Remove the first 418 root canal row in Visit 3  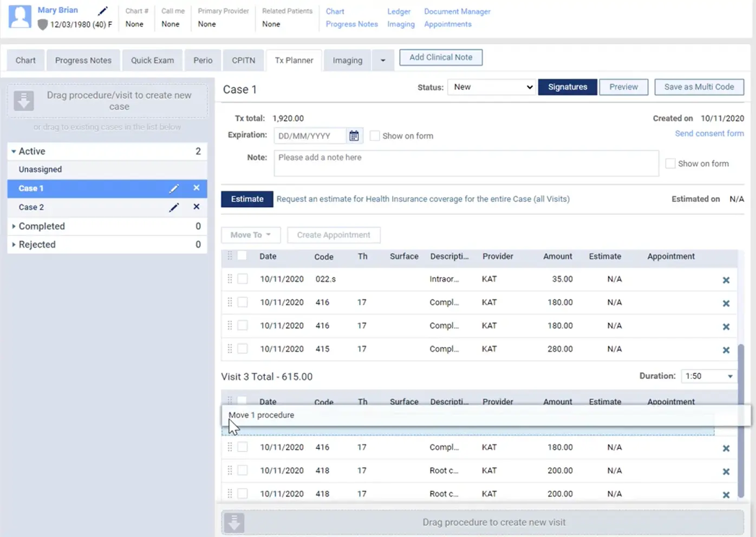(726, 472)
